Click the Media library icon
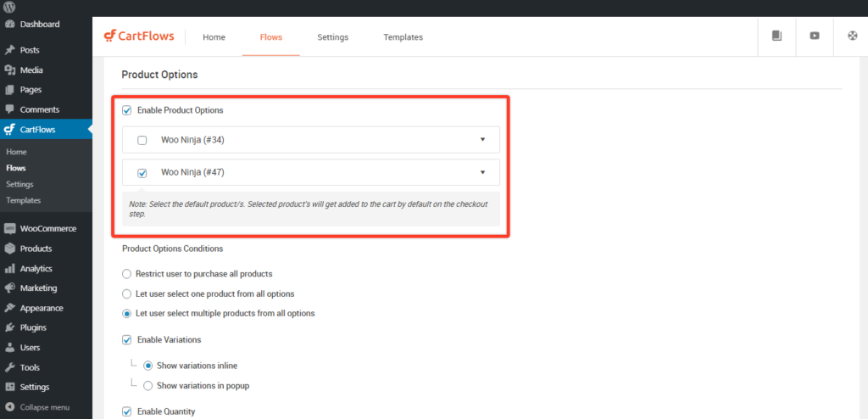Screen dimensions: 868x419 coord(9,70)
